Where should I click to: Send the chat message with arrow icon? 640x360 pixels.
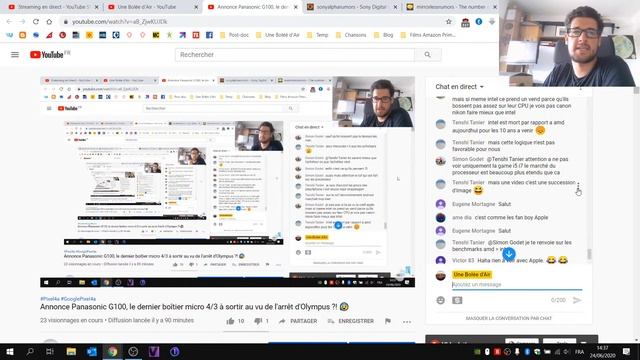click(577, 300)
